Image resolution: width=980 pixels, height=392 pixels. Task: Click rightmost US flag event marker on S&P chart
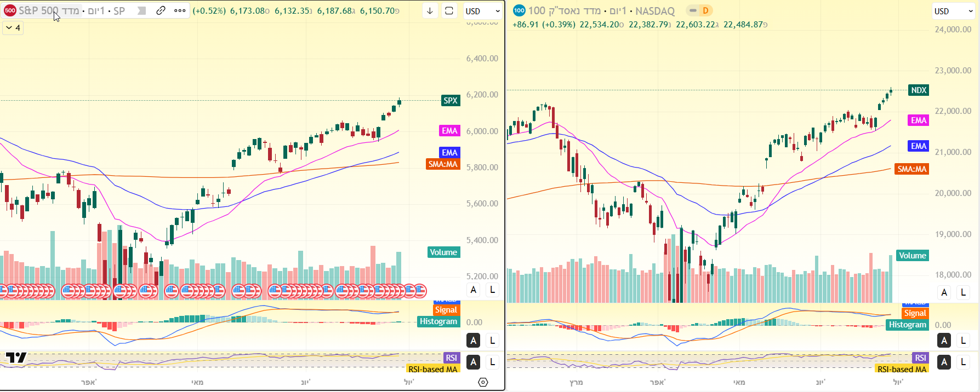420,291
